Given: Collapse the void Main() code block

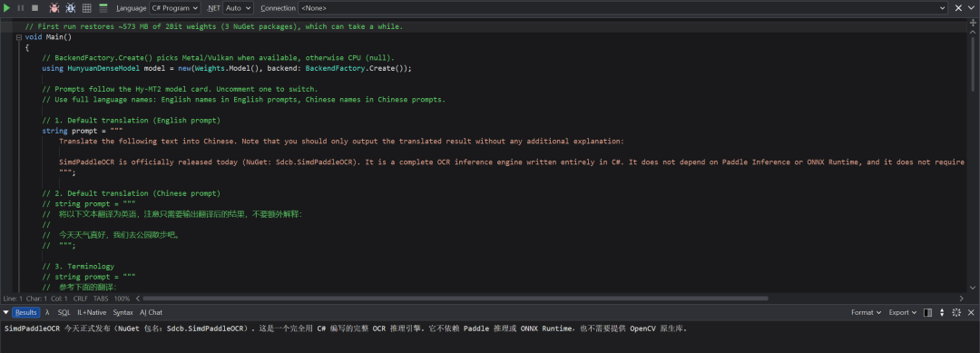Looking at the screenshot, I should click(19, 37).
